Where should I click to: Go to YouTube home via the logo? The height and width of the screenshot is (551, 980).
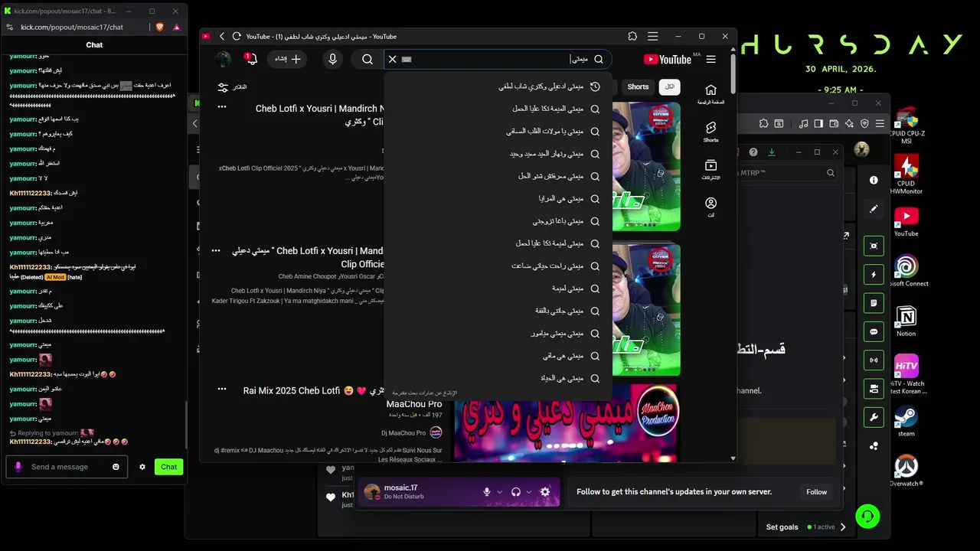[x=668, y=59]
